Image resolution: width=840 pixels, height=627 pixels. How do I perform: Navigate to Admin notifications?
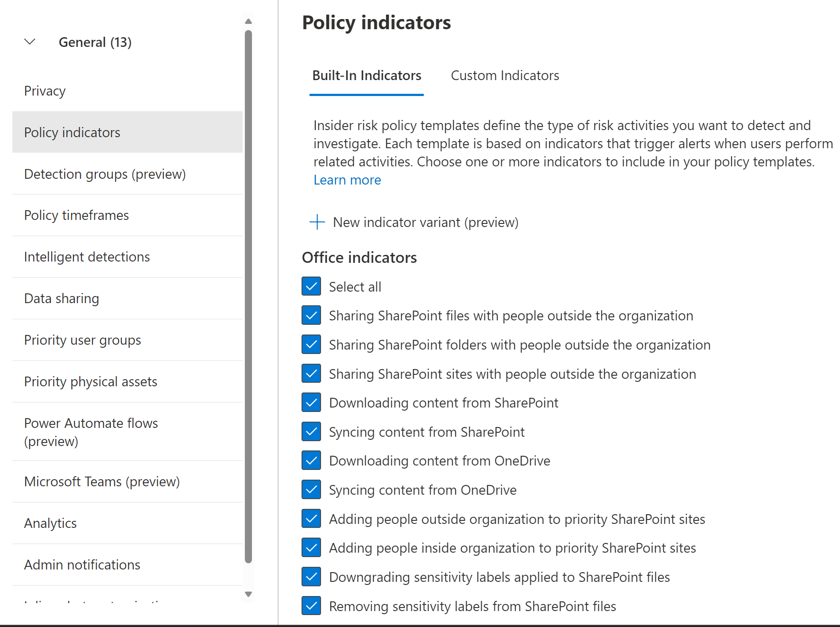(82, 565)
